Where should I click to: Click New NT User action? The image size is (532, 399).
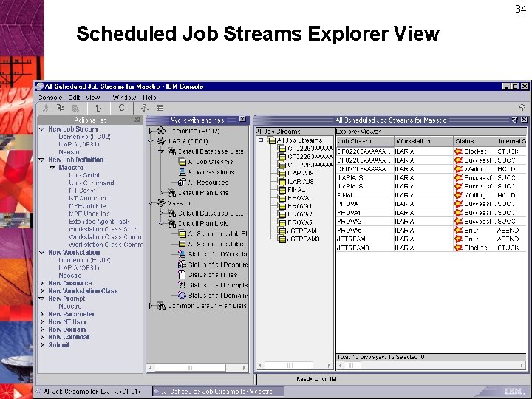[66, 321]
